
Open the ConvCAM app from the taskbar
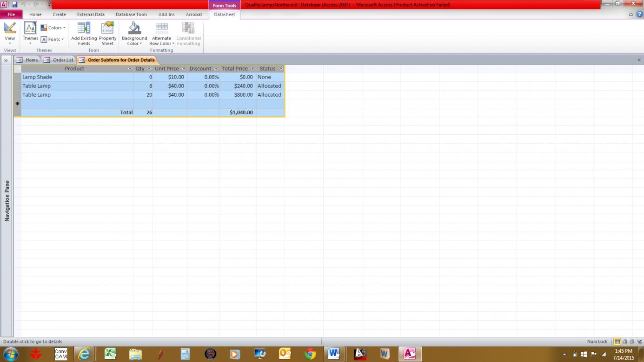click(x=60, y=354)
